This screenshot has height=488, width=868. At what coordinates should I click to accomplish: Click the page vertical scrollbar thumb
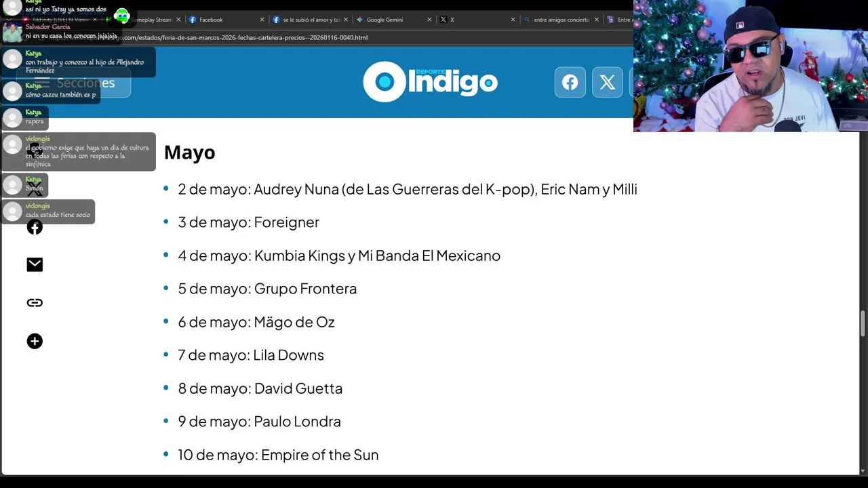(x=863, y=323)
